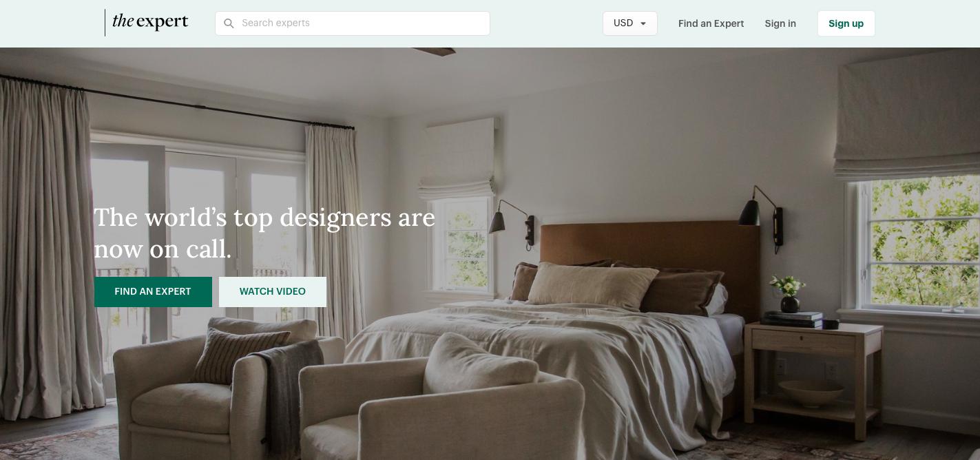Click the caret arrow beside USD
Viewport: 980px width, 460px height.
point(643,23)
